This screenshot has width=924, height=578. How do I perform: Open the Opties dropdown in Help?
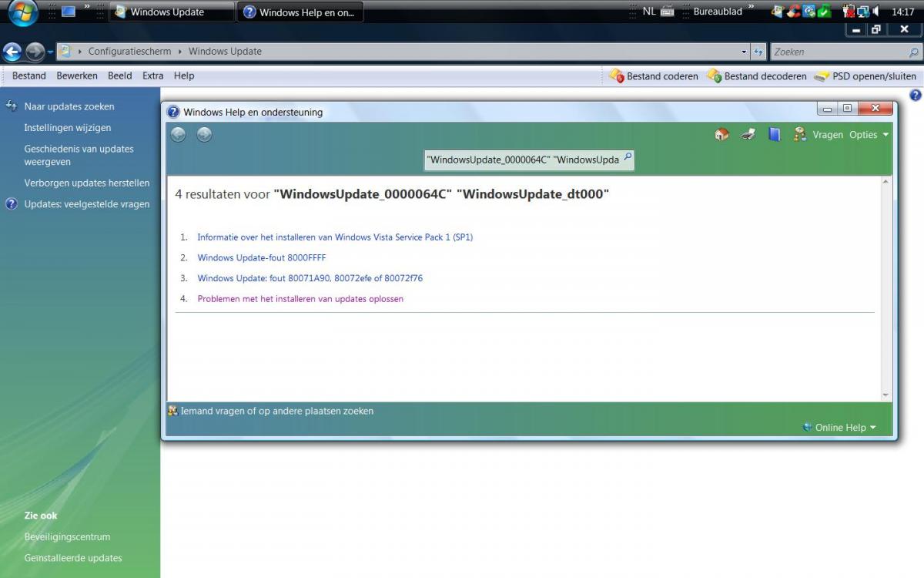869,134
